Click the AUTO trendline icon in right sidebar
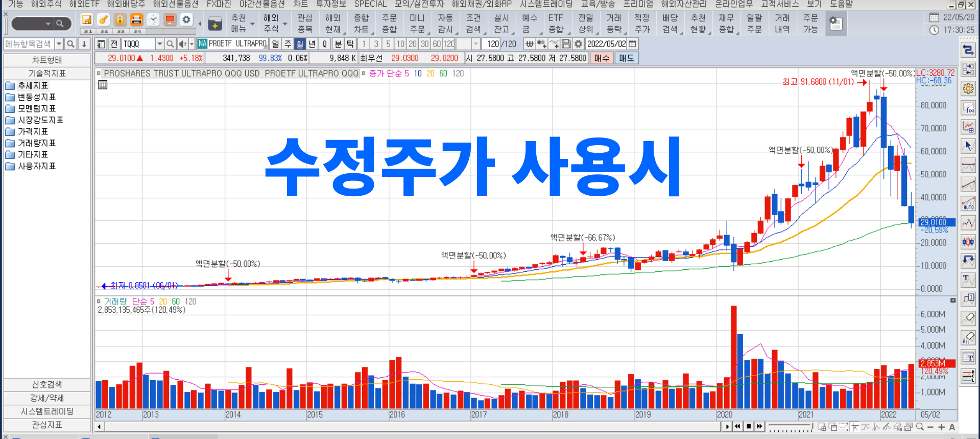Viewport: 980px width, 439px height. (968, 203)
